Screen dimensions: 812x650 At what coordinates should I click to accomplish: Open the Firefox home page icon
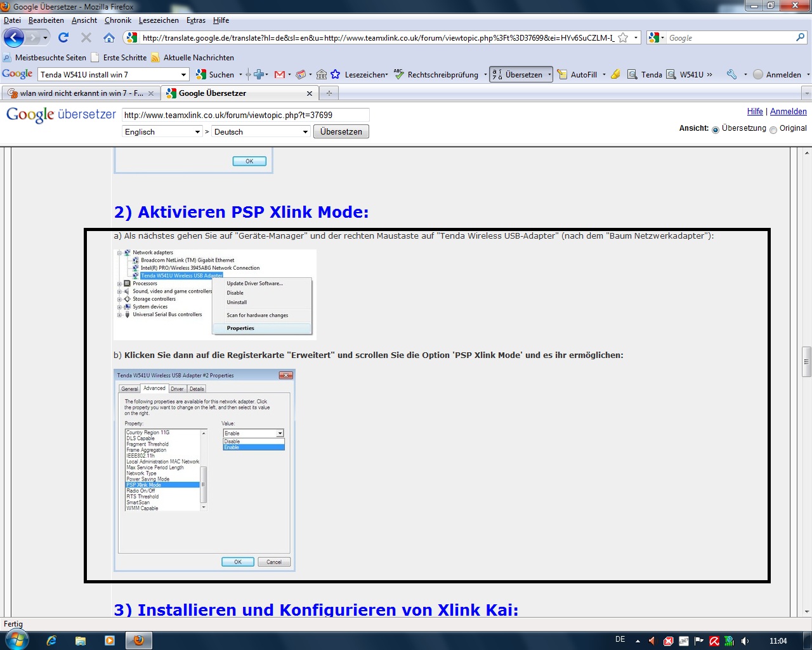[x=109, y=37]
